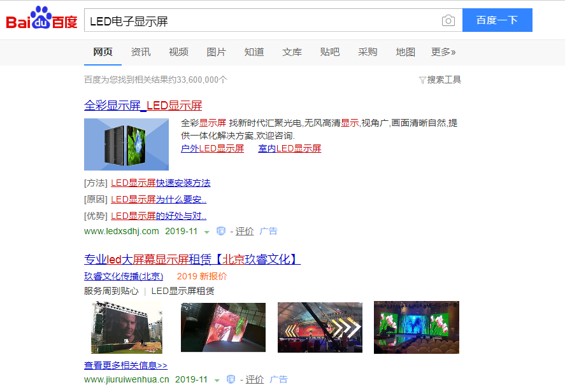The image size is (565, 392).
Task: Click the [方法] label
Action: 96,183
